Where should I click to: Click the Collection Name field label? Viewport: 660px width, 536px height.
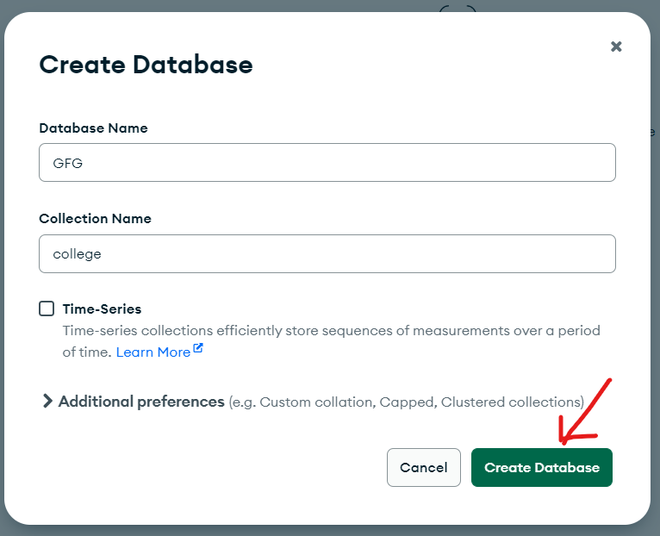(95, 218)
